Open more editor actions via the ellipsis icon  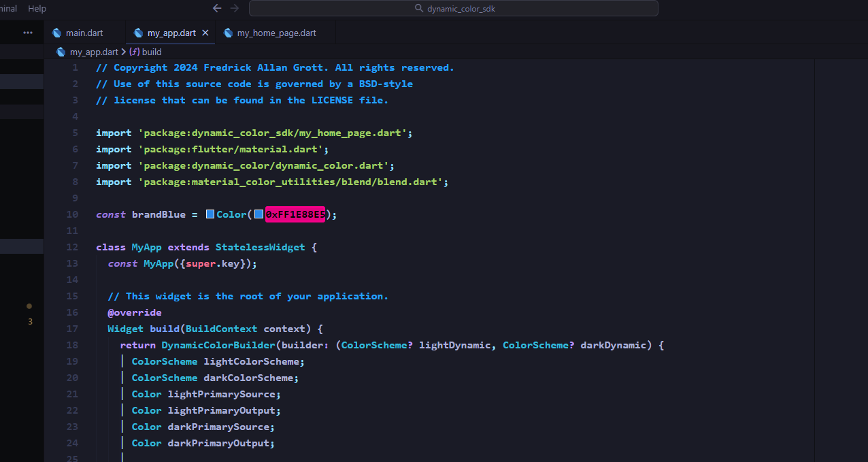click(x=28, y=32)
